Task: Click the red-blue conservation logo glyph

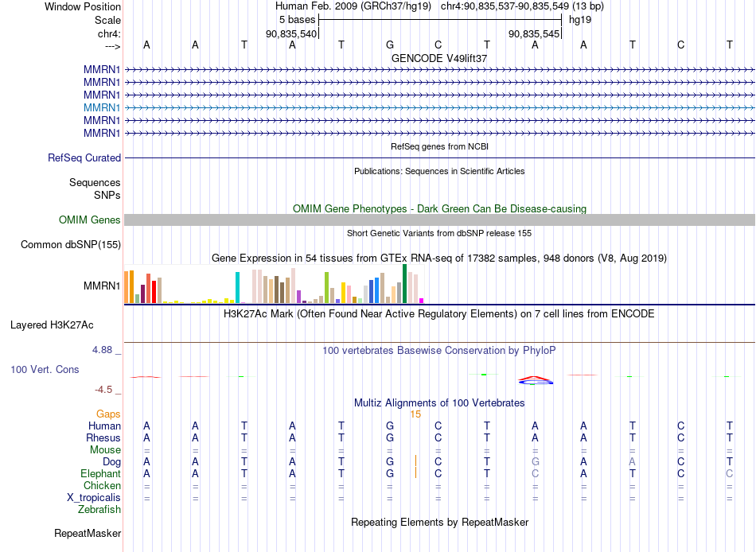Action: [x=536, y=380]
